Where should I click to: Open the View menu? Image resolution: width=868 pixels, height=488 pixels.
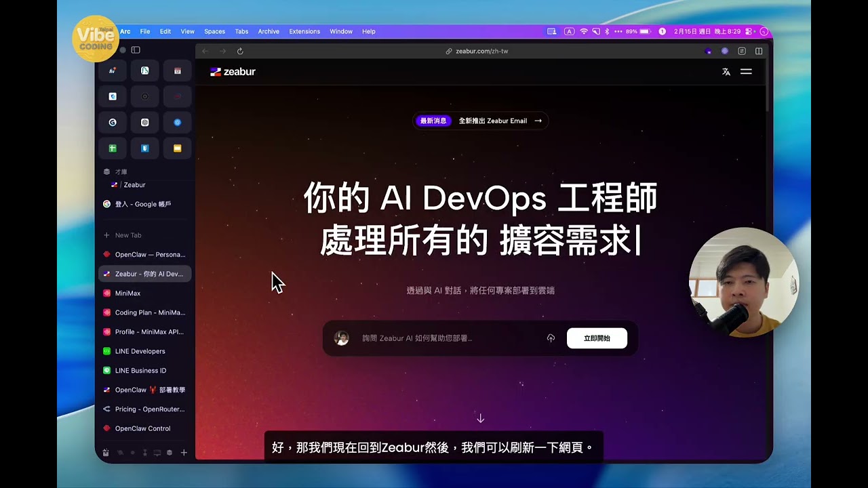[187, 31]
